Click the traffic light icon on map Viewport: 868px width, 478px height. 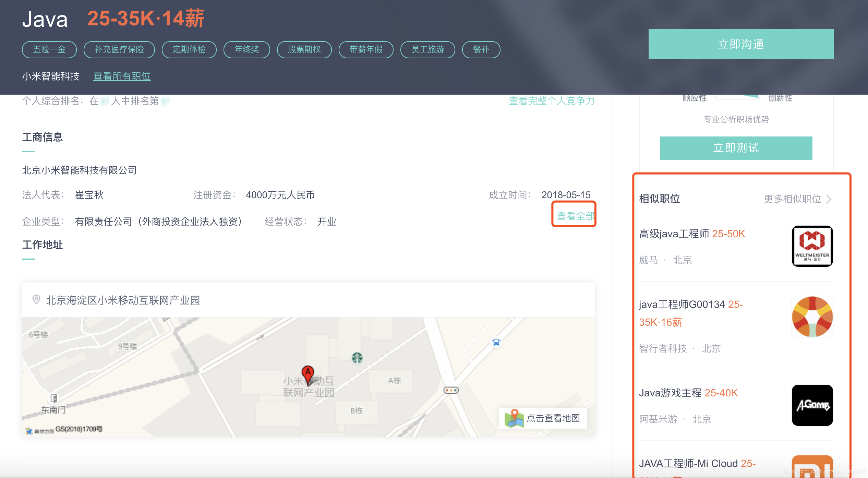pyautogui.click(x=451, y=390)
